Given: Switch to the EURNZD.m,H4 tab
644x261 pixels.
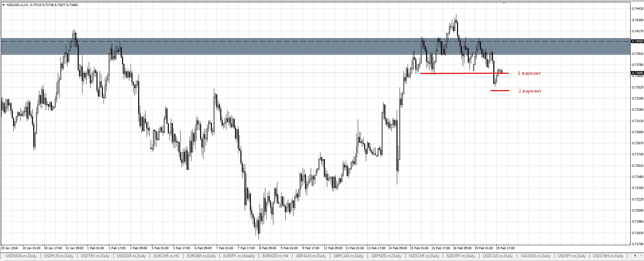Looking at the screenshot, I should coord(275,256).
